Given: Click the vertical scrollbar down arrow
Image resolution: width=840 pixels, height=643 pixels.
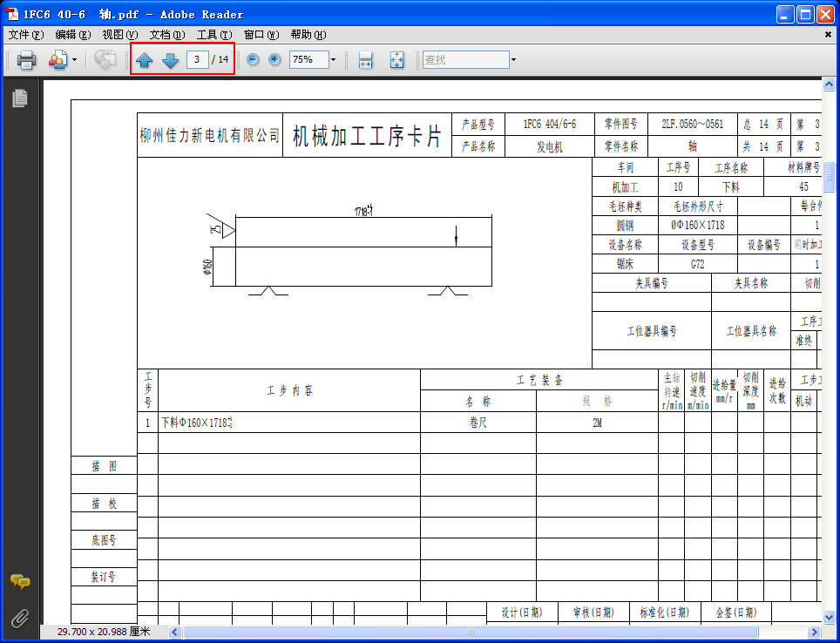Looking at the screenshot, I should click(828, 617).
